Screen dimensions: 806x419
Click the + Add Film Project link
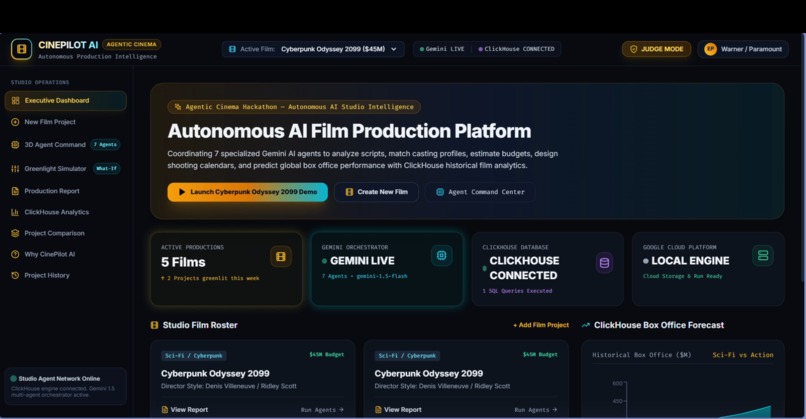[541, 325]
